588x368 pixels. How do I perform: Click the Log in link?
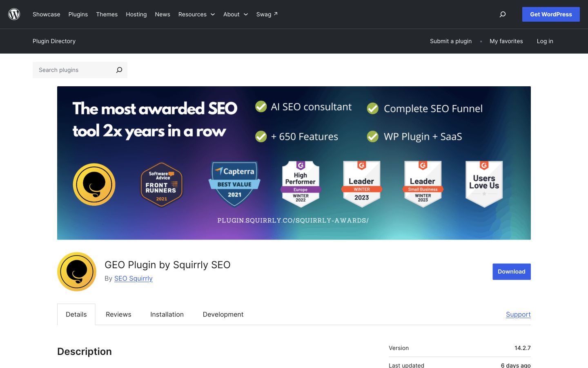click(x=545, y=41)
